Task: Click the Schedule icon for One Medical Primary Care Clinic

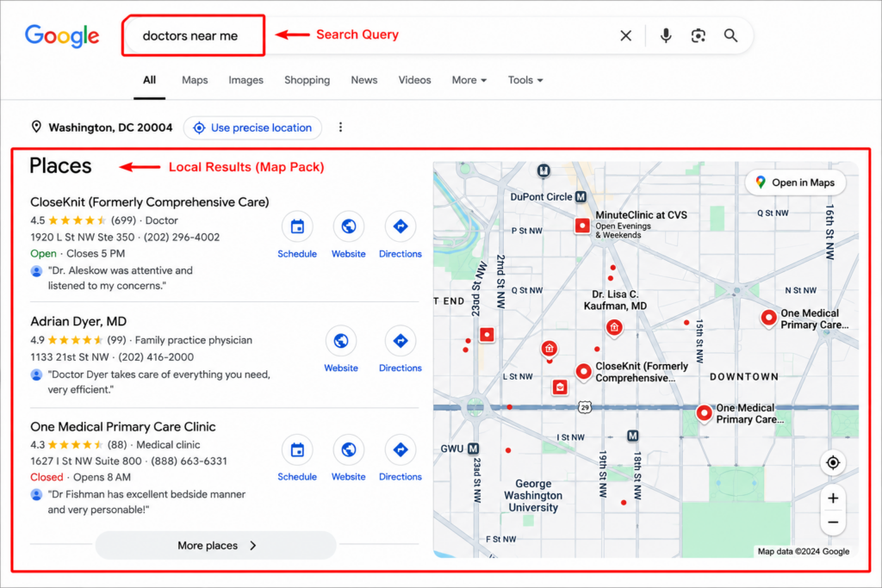Action: [297, 449]
